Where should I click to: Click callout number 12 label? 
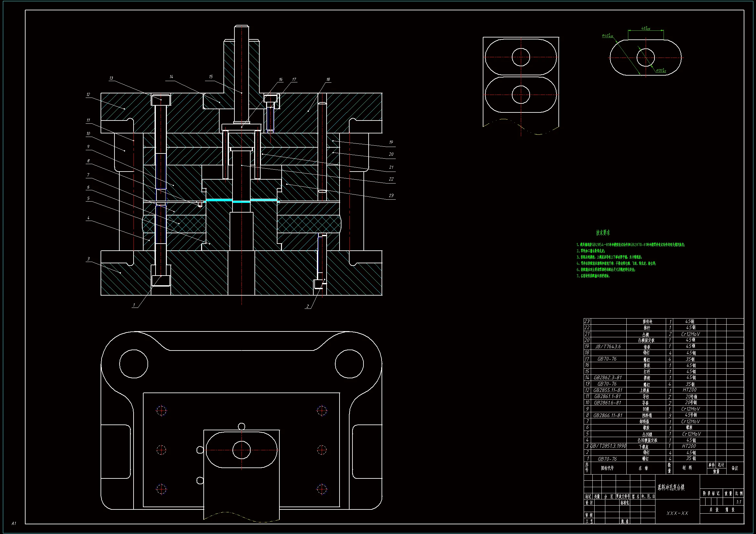tap(88, 95)
